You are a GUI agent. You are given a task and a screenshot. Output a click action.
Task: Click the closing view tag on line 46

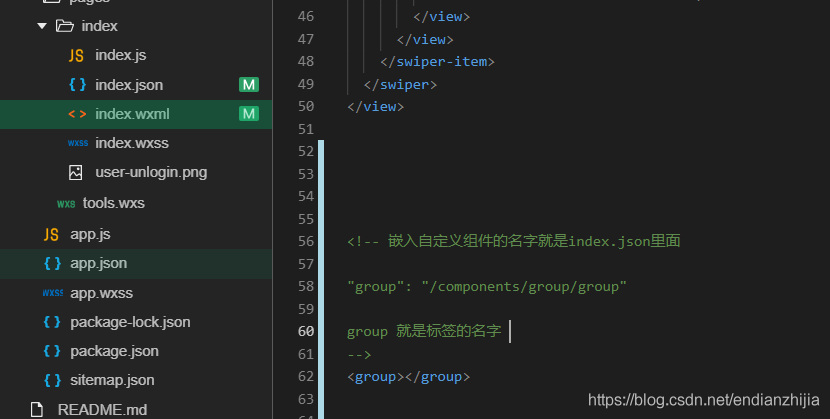(x=441, y=17)
